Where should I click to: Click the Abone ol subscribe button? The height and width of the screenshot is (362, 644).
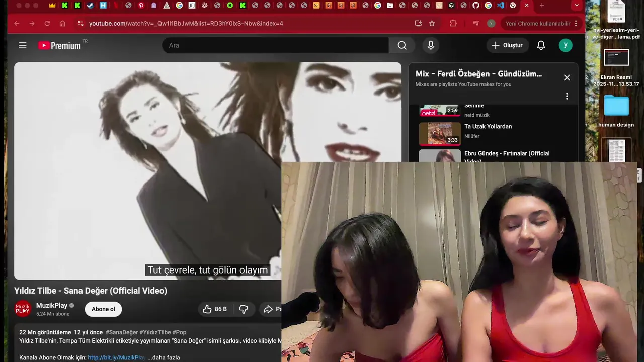(103, 309)
